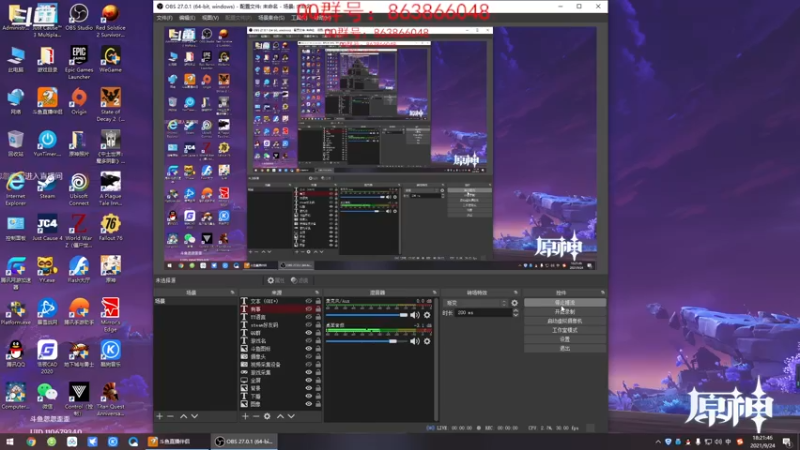The width and height of the screenshot is (800, 450).
Task: Hide the 下播 source
Action: [x=309, y=396]
